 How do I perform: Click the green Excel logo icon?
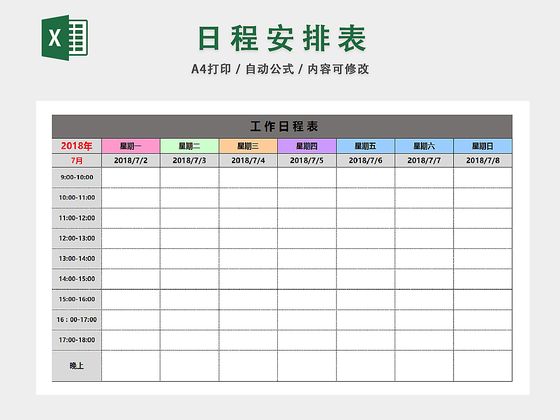[65, 38]
